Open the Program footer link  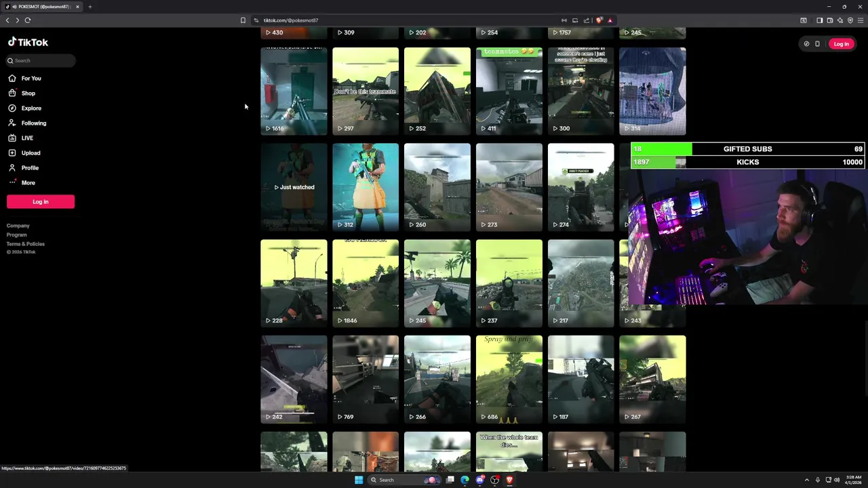coord(17,235)
